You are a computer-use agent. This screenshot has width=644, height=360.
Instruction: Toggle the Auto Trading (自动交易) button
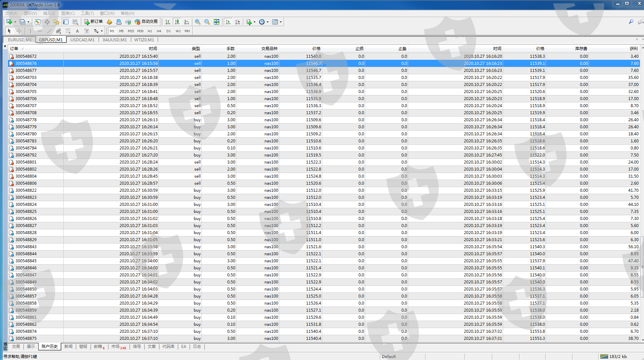tap(146, 22)
